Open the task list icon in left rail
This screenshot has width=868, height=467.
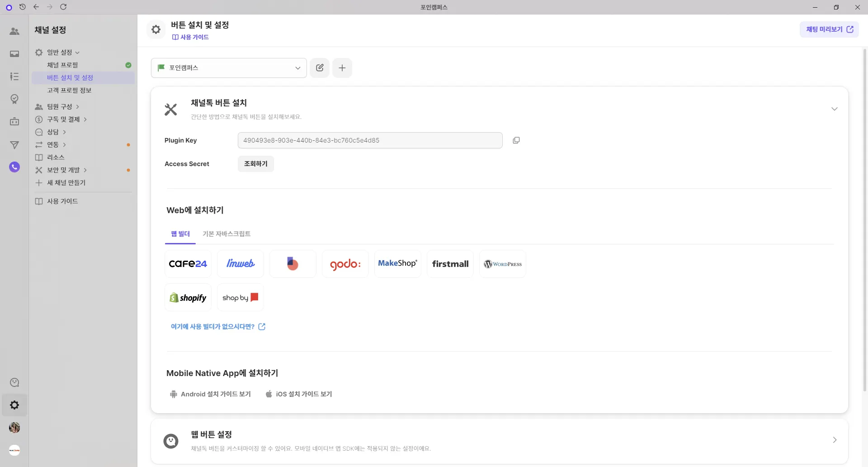point(14,76)
